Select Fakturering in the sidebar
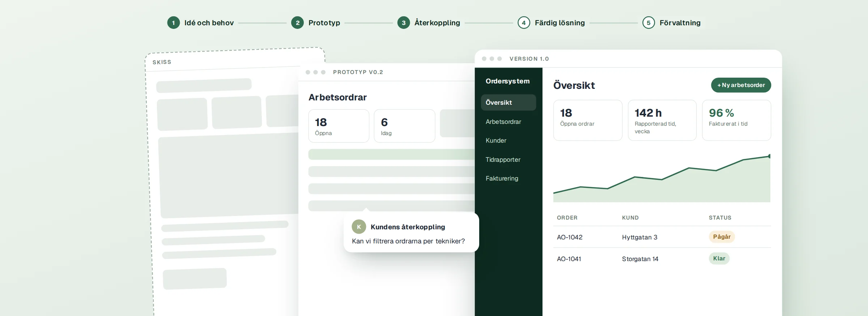This screenshot has height=316, width=868. click(502, 178)
